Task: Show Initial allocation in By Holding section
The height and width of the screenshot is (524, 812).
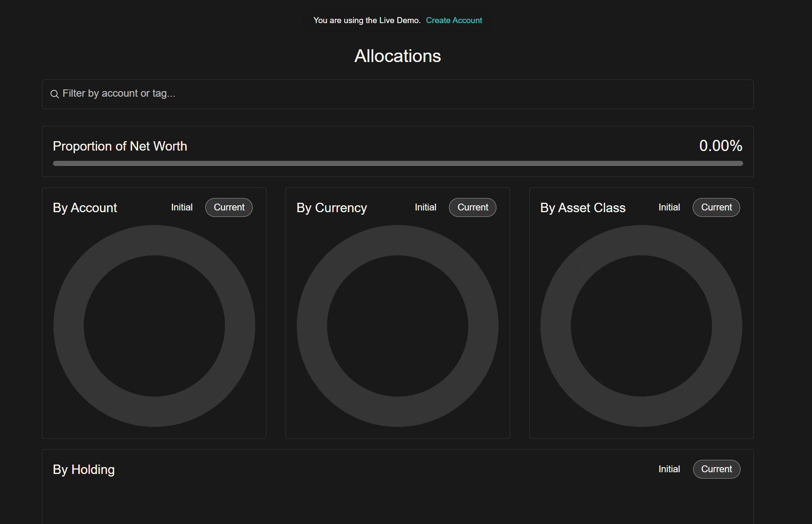Action: (669, 469)
